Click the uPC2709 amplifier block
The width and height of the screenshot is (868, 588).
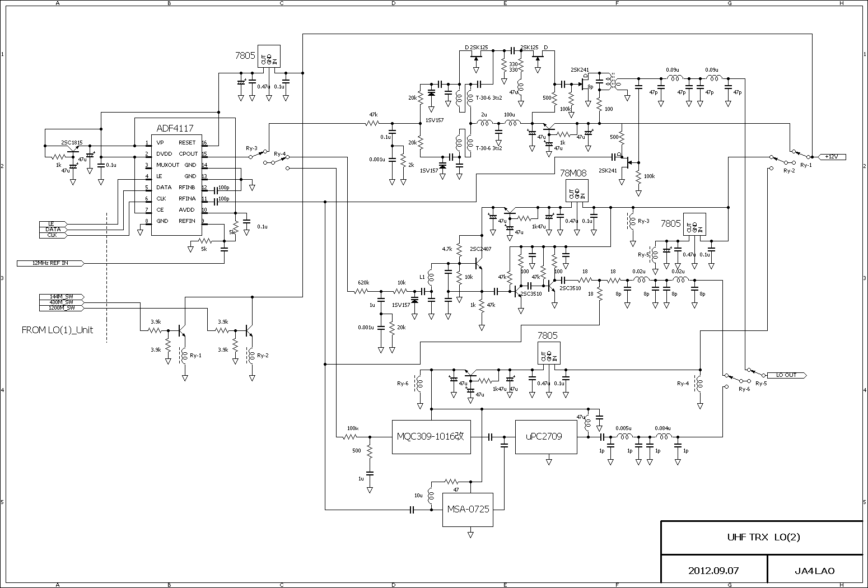point(545,437)
